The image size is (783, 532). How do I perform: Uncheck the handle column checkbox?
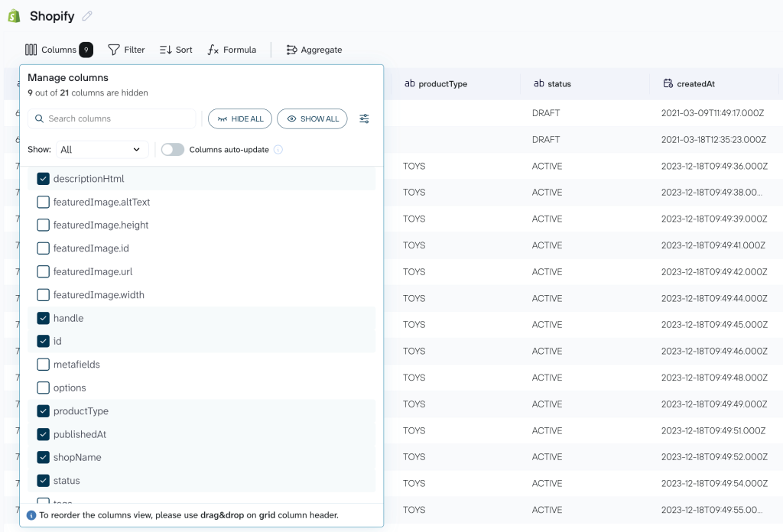pos(44,318)
